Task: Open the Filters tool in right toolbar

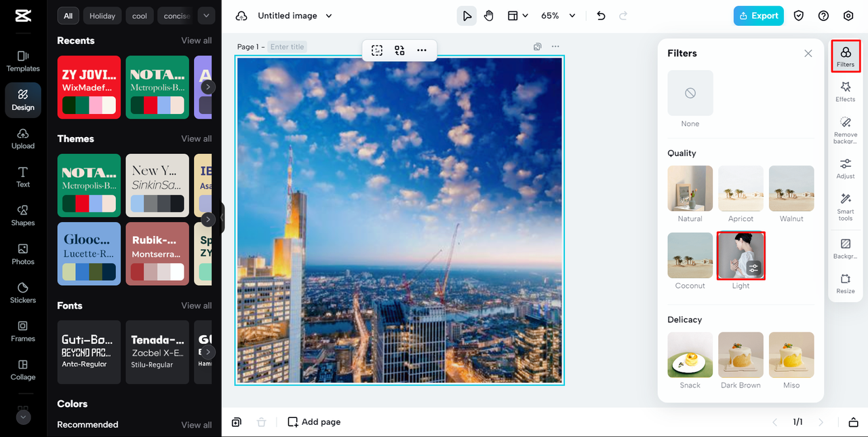Action: [x=846, y=56]
